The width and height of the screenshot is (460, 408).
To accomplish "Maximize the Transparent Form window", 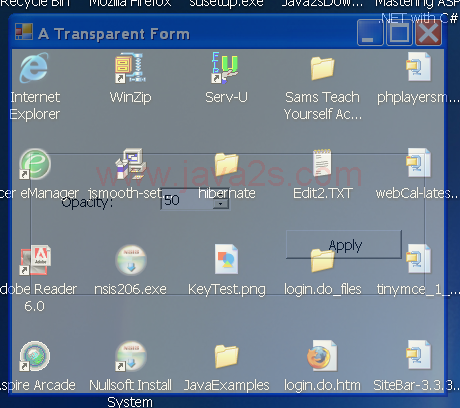I will point(399,33).
